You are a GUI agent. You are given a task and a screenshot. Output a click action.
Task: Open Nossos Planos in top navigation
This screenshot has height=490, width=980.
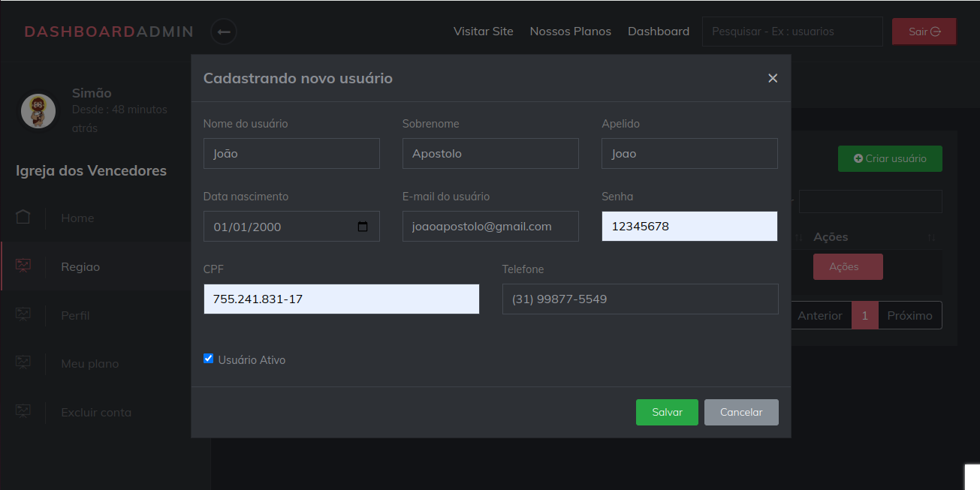570,32
